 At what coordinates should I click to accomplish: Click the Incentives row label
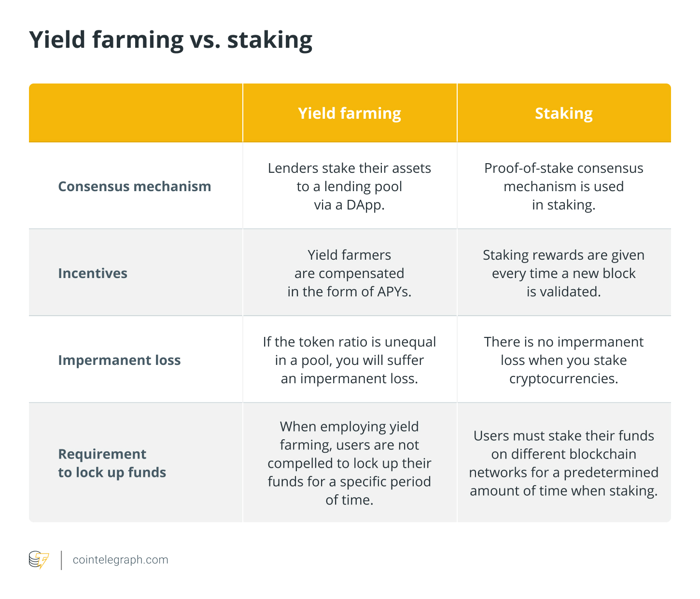click(x=93, y=273)
